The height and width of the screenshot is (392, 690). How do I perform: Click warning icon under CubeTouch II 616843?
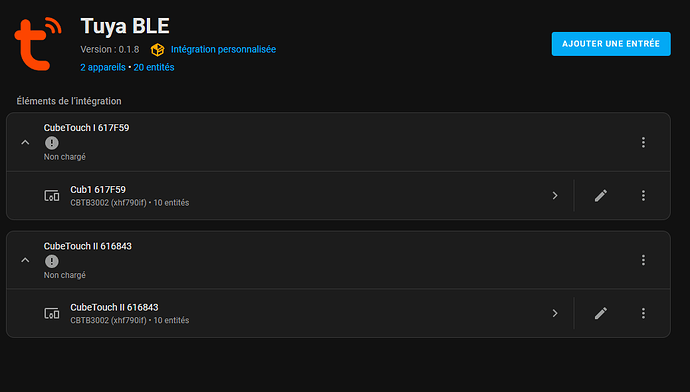point(52,261)
